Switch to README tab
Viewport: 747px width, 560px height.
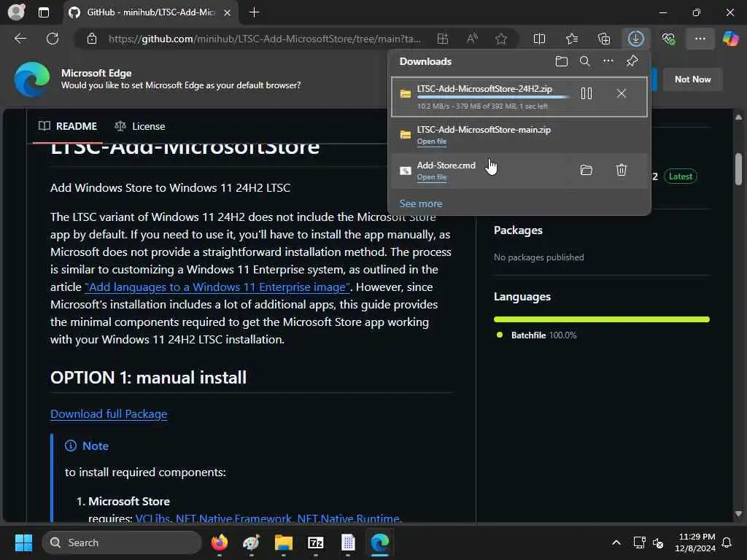point(68,126)
